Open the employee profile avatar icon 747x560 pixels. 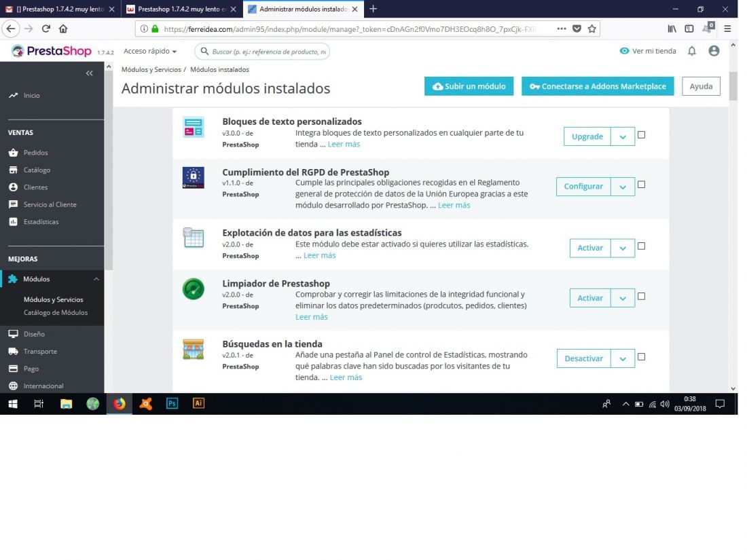714,51
